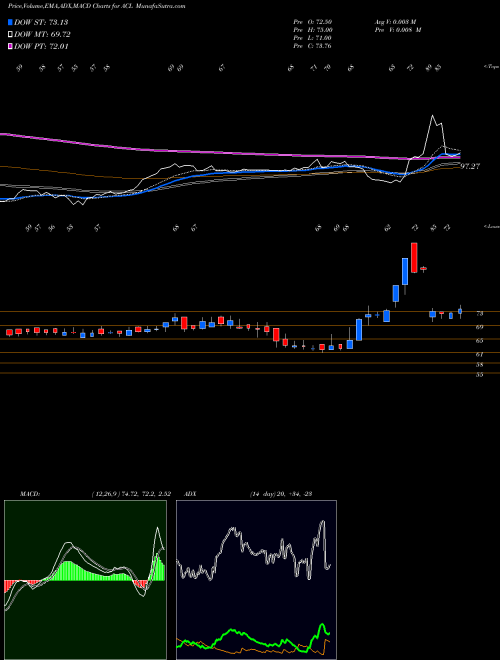Click the 65 price axis label

479,341
